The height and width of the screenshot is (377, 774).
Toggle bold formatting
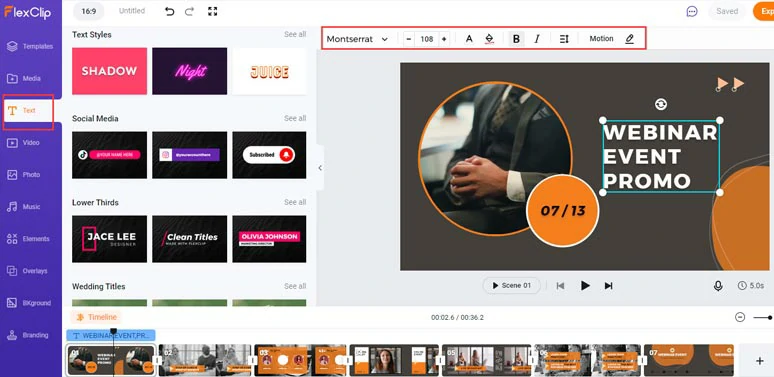tap(516, 39)
